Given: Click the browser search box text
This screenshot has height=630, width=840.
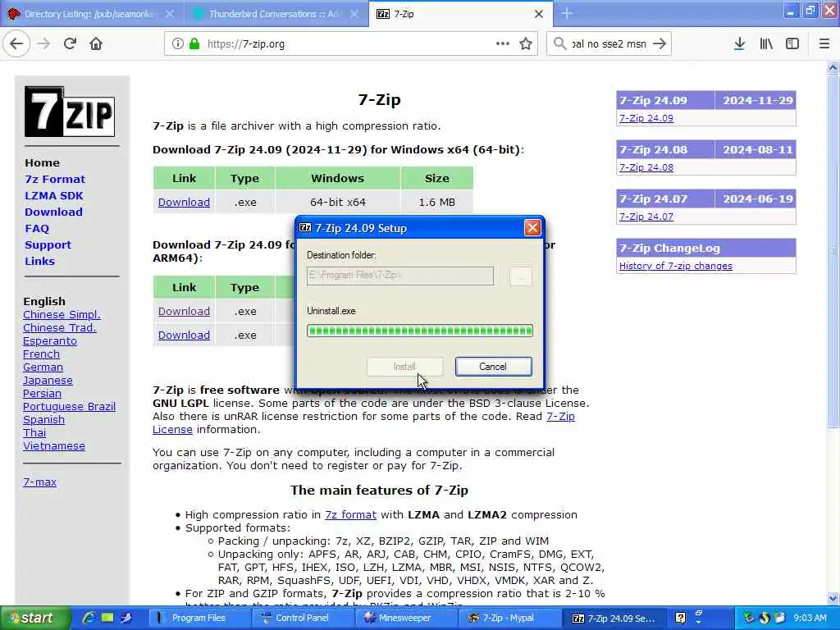Looking at the screenshot, I should [609, 44].
